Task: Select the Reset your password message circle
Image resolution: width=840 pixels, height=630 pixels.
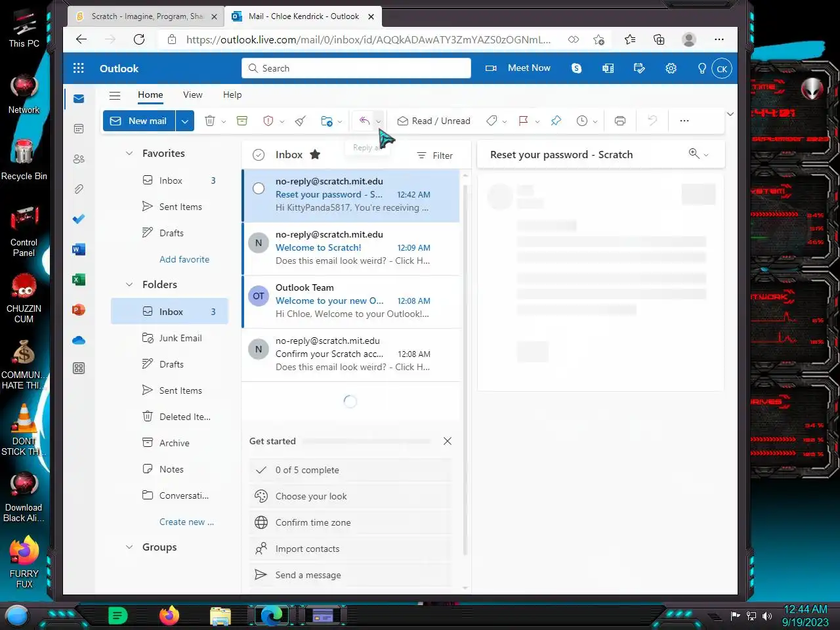Action: (259, 188)
